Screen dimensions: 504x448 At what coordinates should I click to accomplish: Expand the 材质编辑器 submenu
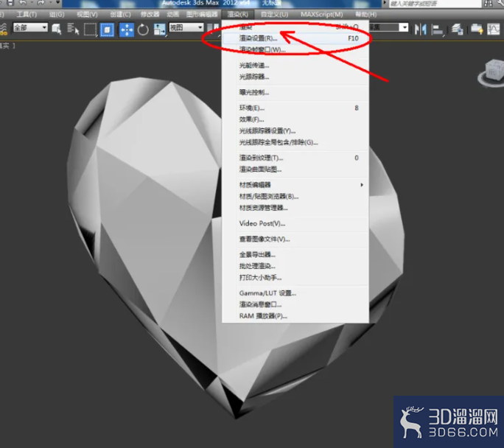tap(295, 185)
